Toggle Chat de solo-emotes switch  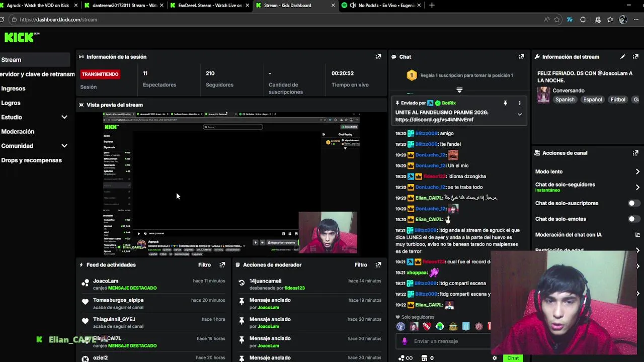634,219
